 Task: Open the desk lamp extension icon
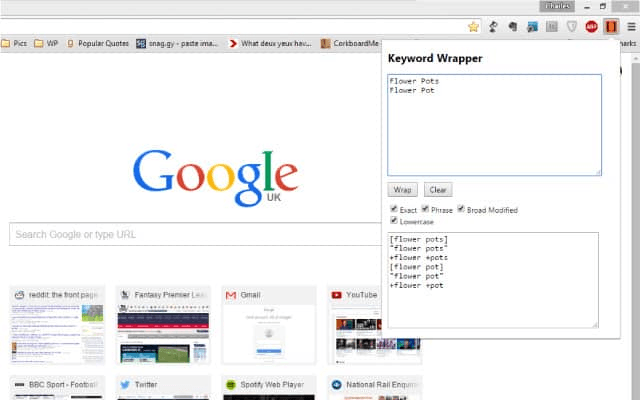point(493,27)
